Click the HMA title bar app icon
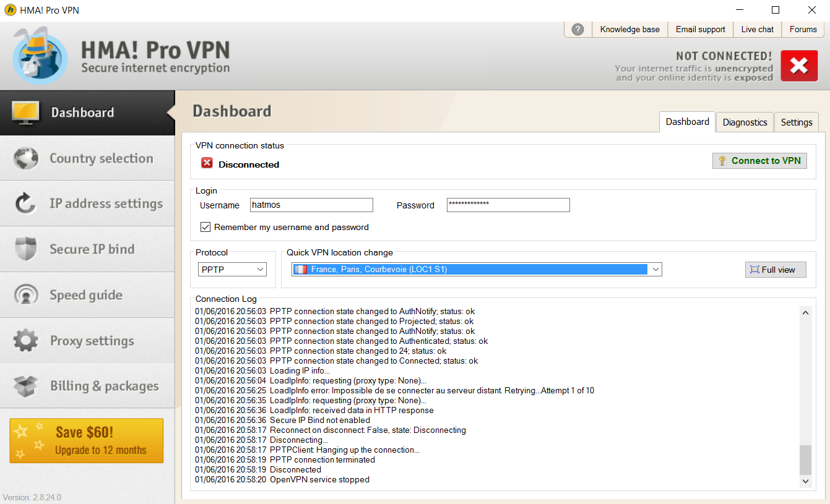The image size is (830, 504). coord(10,10)
